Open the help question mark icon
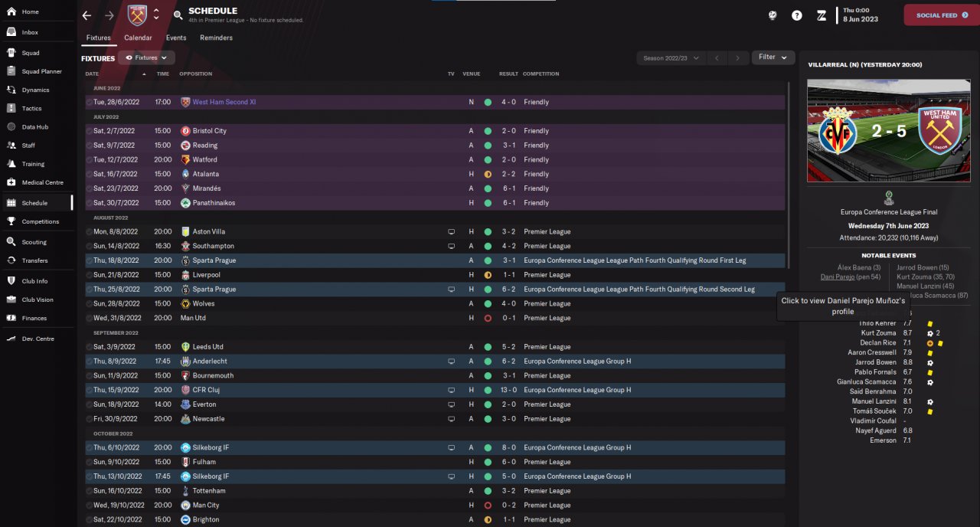This screenshot has width=980, height=527. [797, 15]
